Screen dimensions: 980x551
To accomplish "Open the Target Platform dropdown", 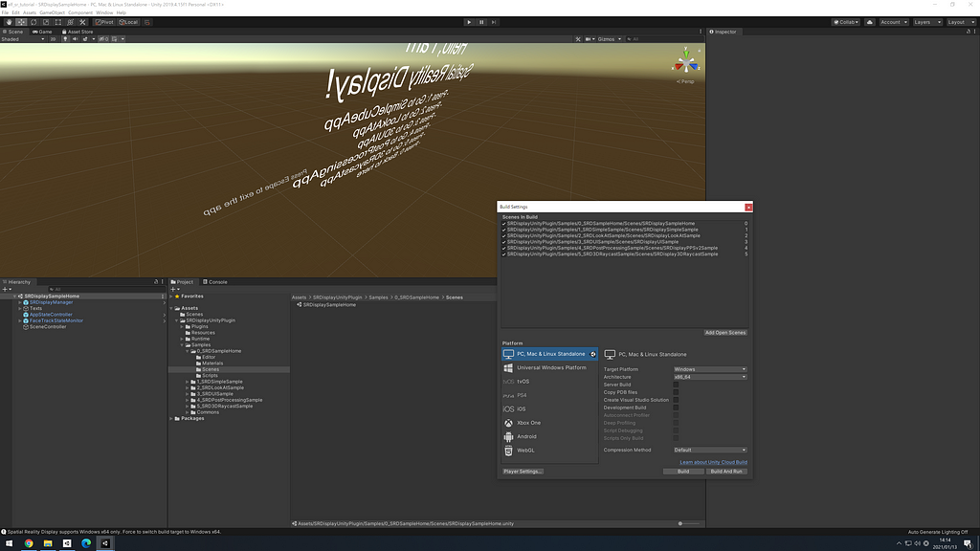I will (709, 369).
